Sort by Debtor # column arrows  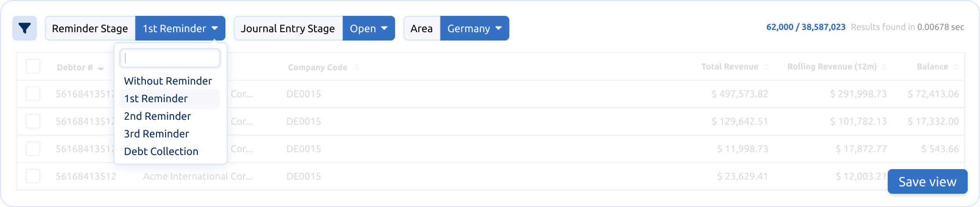(x=101, y=67)
